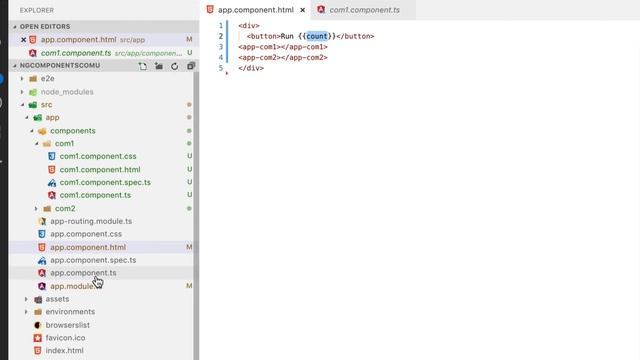Click the EXPLORER panel title
Image resolution: width=640 pixels, height=360 pixels.
pos(36,10)
